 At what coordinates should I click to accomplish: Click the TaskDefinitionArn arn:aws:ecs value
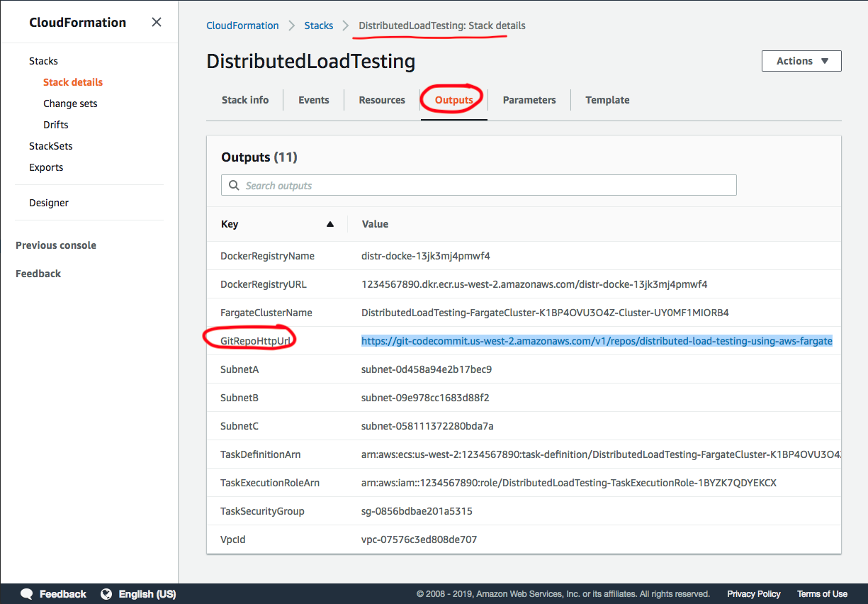click(x=601, y=454)
